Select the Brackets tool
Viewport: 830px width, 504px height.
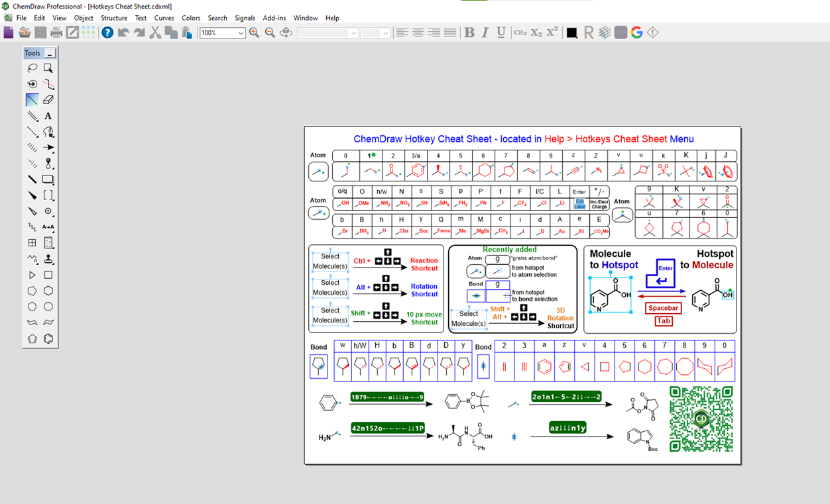48,195
